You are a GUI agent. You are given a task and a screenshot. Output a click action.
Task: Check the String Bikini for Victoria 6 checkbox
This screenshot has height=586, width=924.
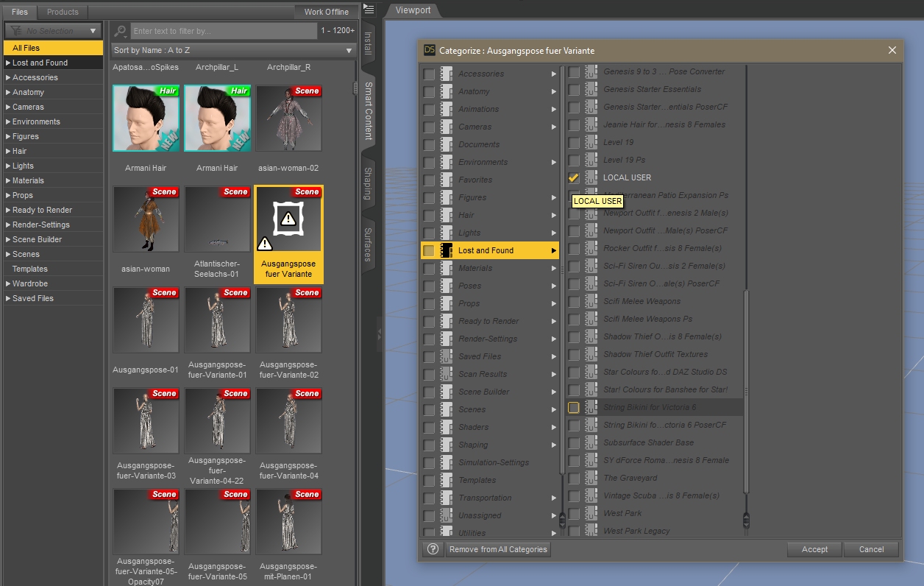(x=574, y=407)
